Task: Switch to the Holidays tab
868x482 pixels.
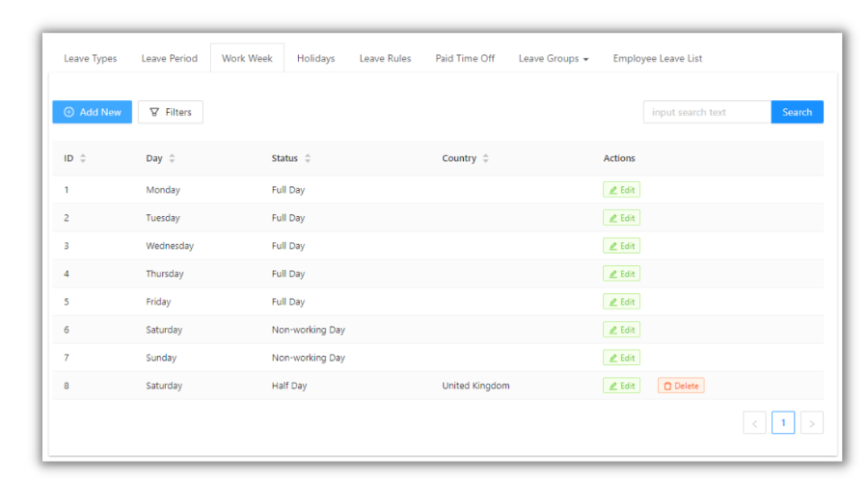Action: click(315, 59)
